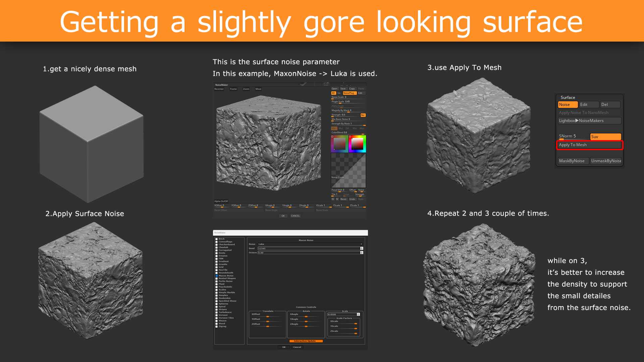Click the Noise button in Surface panel
This screenshot has height=362, width=644.
(567, 105)
